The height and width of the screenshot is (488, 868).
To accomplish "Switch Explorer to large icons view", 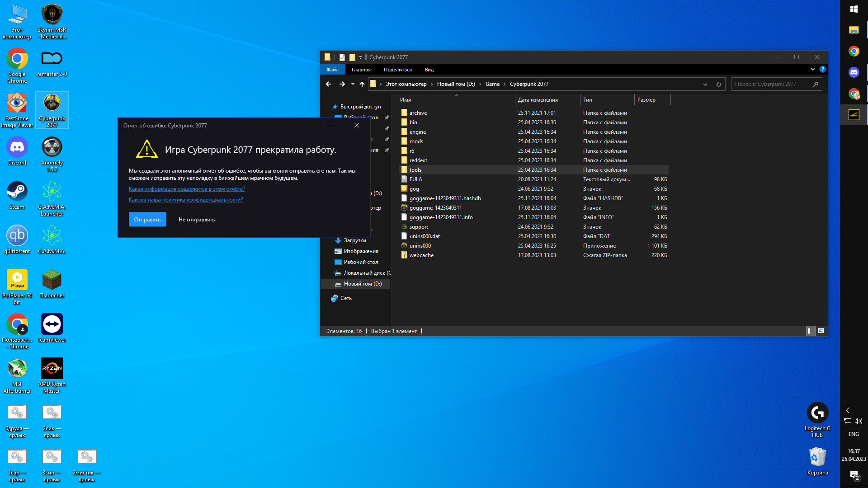I will point(821,331).
